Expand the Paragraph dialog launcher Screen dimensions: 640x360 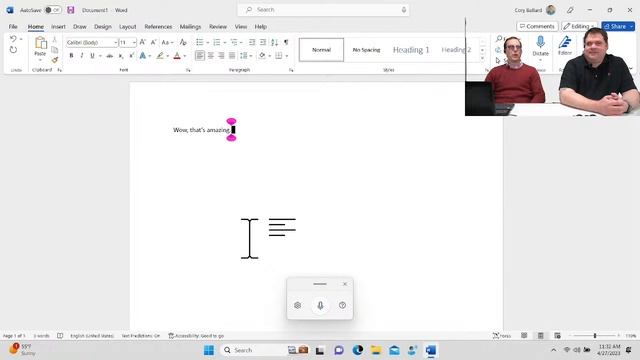pyautogui.click(x=291, y=70)
